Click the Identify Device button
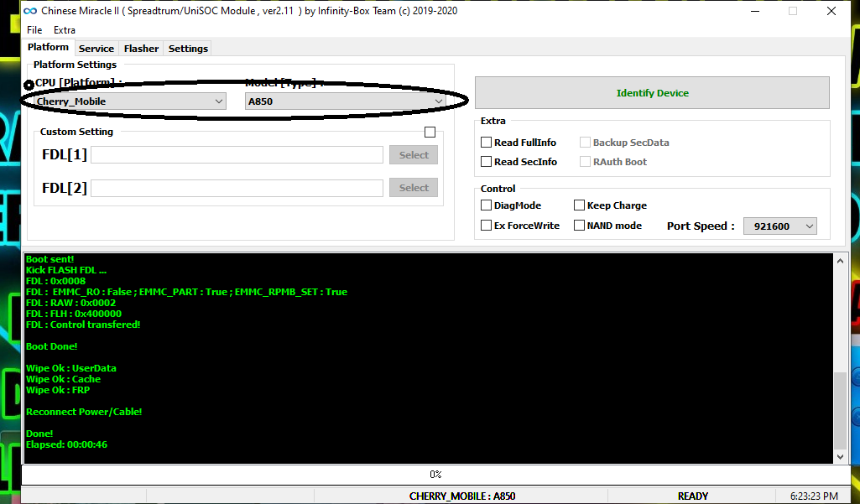Viewport: 860px width, 504px height. pos(652,93)
